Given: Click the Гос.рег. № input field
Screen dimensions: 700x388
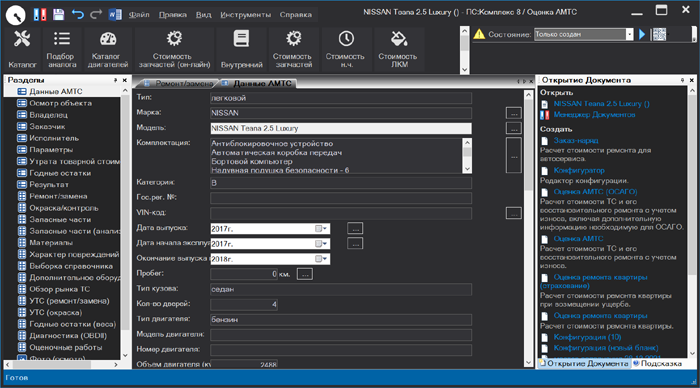Looking at the screenshot, I should coord(341,198).
